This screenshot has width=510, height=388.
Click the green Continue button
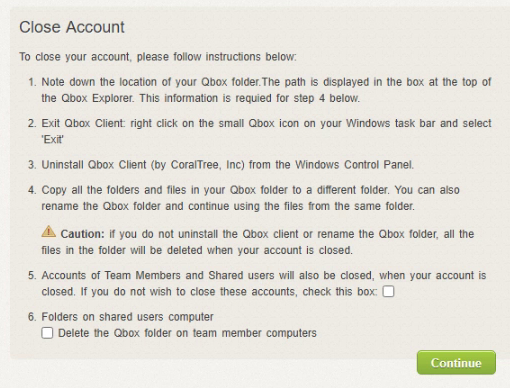(456, 363)
